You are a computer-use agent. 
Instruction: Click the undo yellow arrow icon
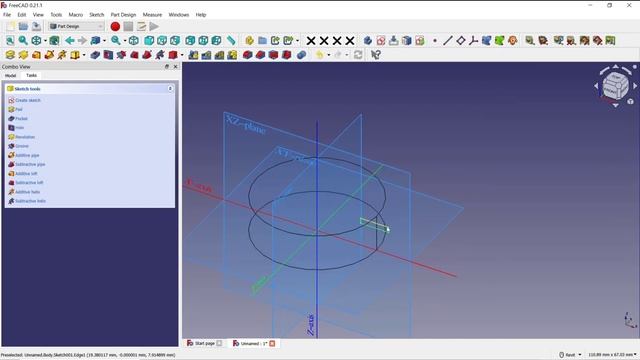pyautogui.click(x=319, y=55)
